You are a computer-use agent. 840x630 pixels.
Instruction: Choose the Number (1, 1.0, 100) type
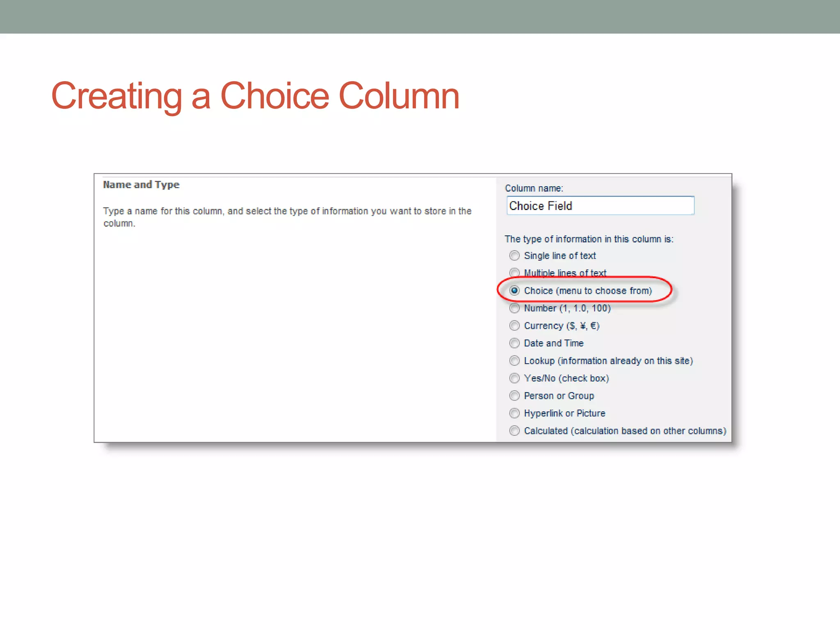click(514, 308)
